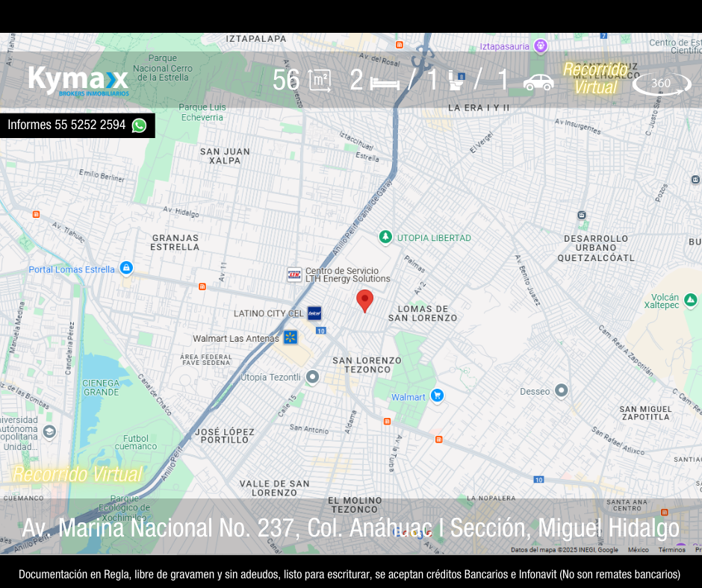Click highway 10 shield near La Nopalera
Viewport: 702px width, 588px height.
(538, 480)
